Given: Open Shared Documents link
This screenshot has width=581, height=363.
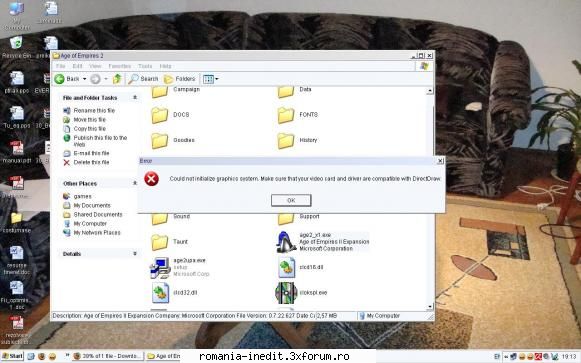Looking at the screenshot, I should pyautogui.click(x=98, y=214).
